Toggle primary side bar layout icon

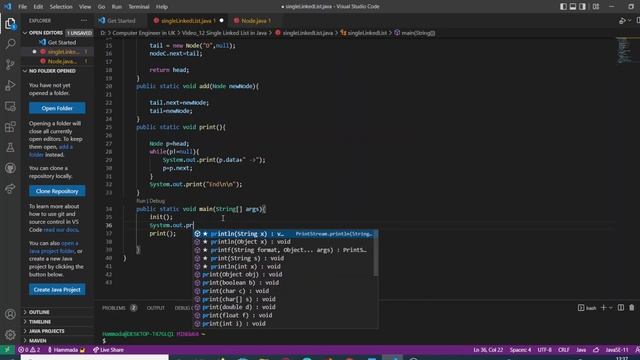(563, 7)
